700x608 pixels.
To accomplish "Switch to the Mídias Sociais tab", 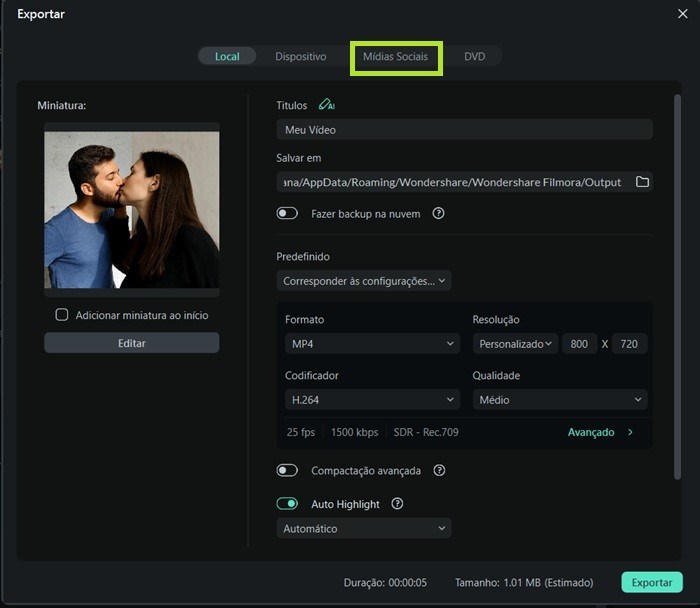I will pos(395,57).
